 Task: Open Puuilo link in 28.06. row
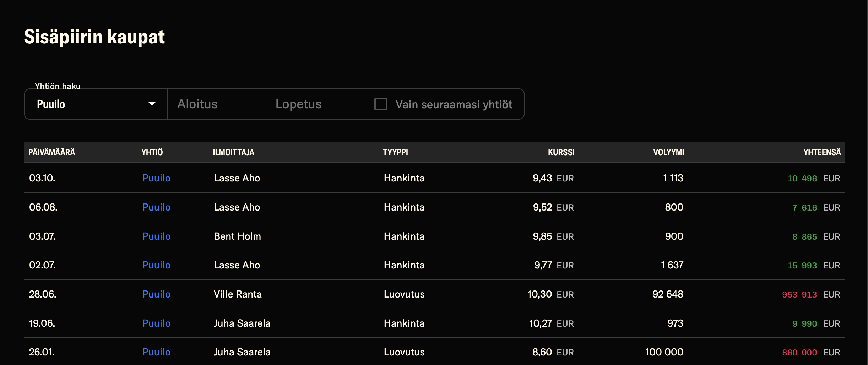156,294
